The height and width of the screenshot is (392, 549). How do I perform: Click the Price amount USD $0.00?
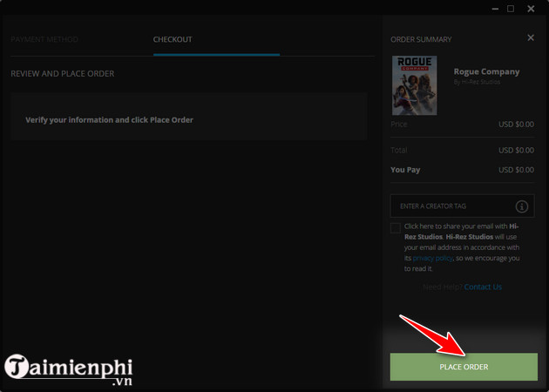tap(516, 125)
